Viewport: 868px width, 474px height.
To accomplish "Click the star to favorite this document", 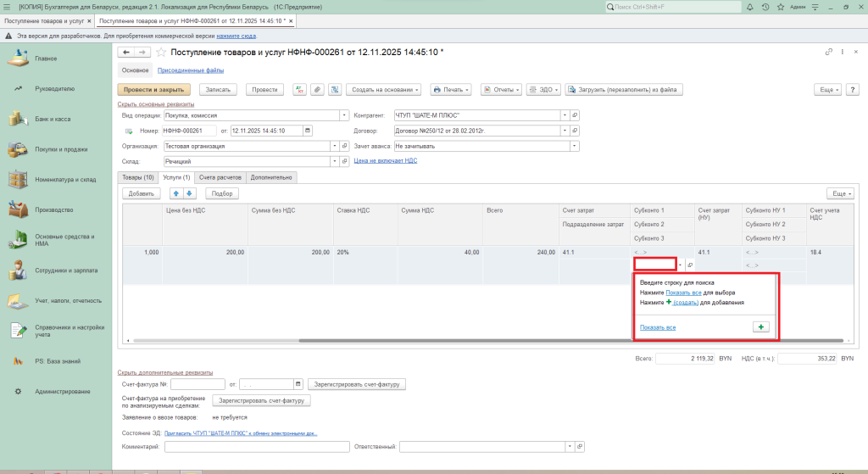I will [x=160, y=53].
